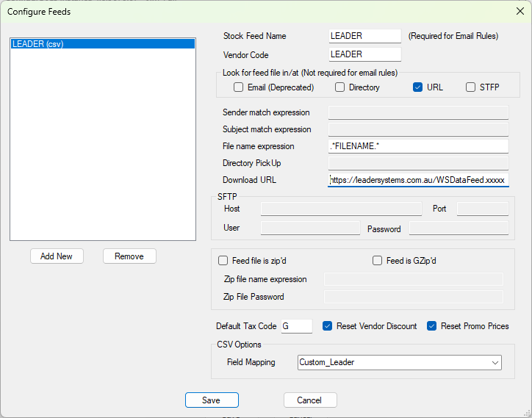
Task: Click into Vendor Code field
Action: [x=364, y=54]
